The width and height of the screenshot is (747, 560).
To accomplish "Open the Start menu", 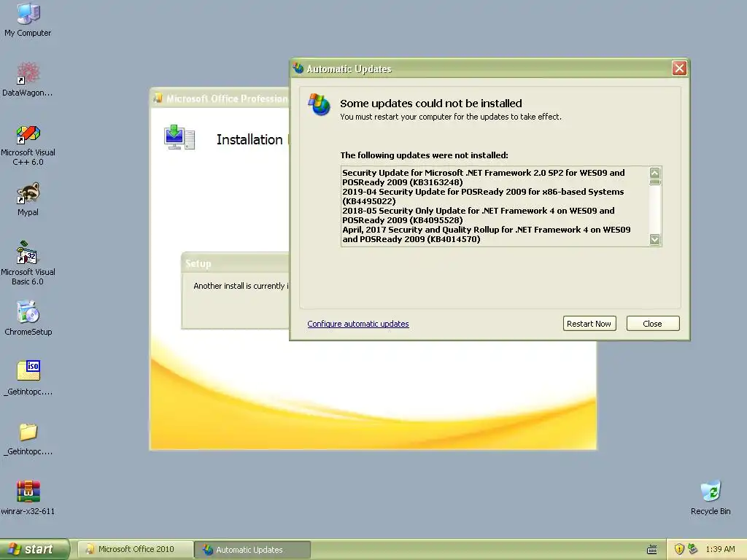I will [x=35, y=549].
